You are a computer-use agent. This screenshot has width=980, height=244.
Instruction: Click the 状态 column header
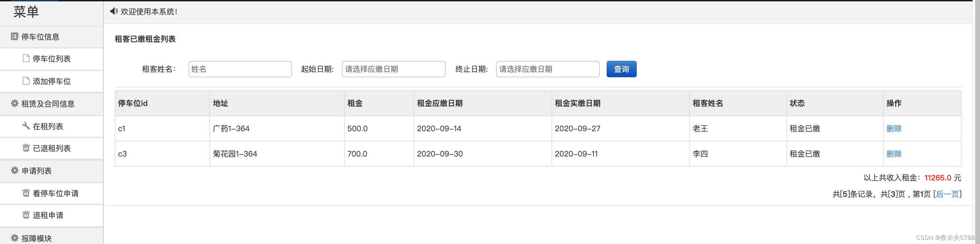click(835, 103)
